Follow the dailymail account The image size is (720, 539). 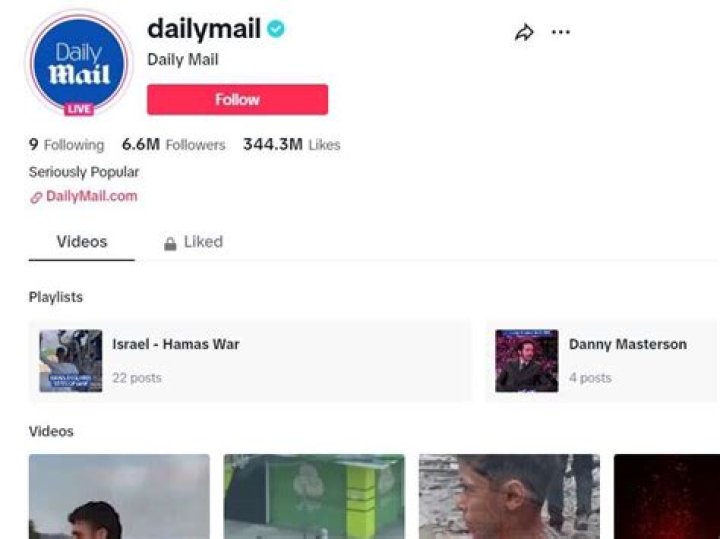click(237, 99)
